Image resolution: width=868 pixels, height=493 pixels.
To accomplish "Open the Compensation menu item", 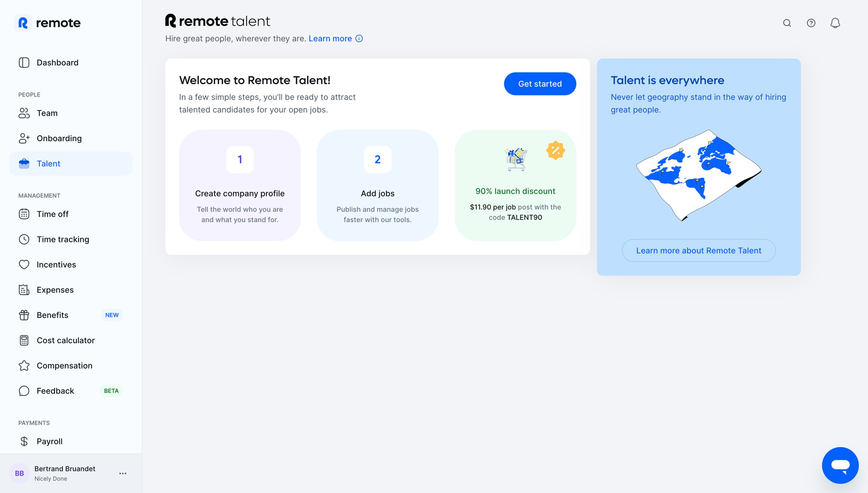I will [x=71, y=366].
